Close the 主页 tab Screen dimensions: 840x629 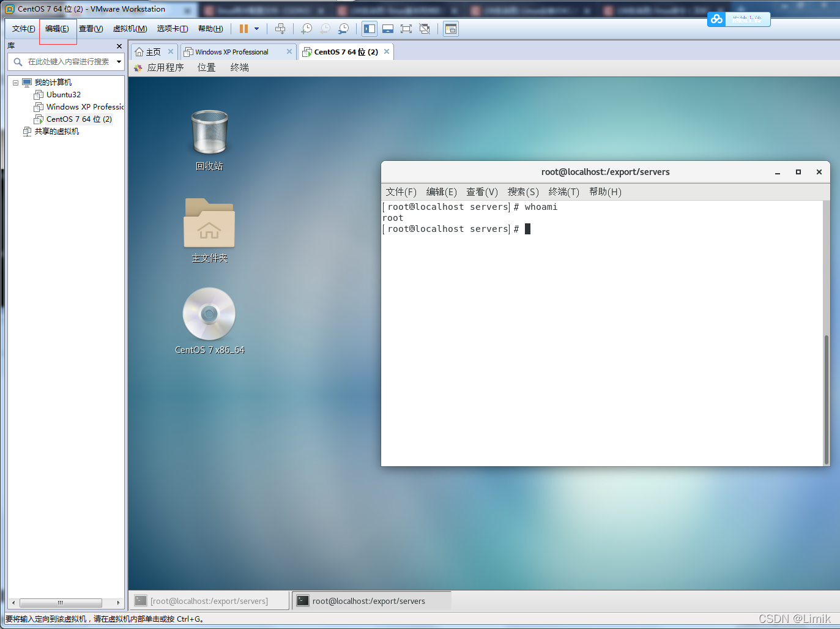[171, 51]
